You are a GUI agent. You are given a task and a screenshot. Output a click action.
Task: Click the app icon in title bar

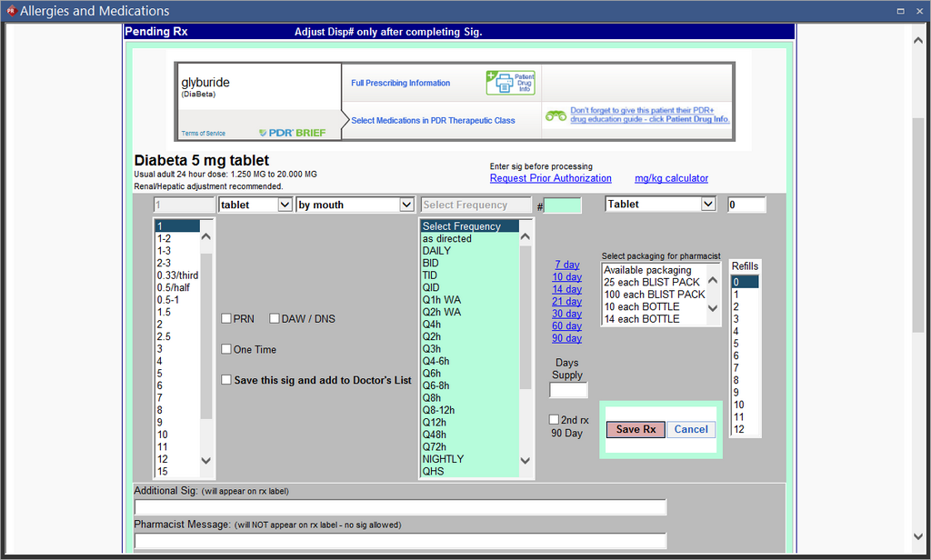9,11
